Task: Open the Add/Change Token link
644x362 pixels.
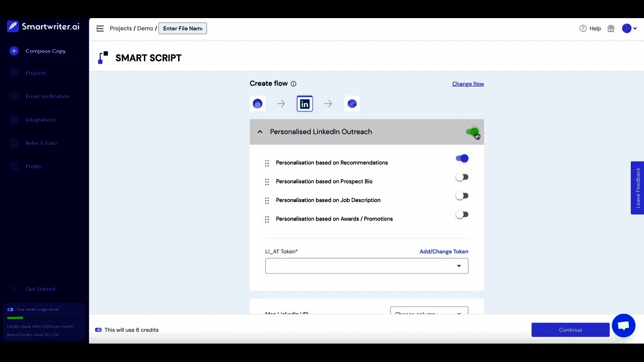Action: click(444, 251)
